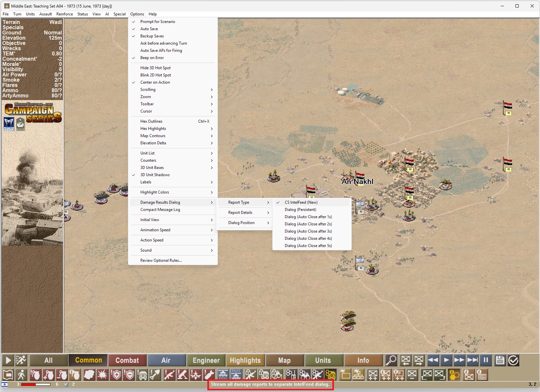
Task: Switch to the Combat toolbar tab
Action: pyautogui.click(x=127, y=360)
